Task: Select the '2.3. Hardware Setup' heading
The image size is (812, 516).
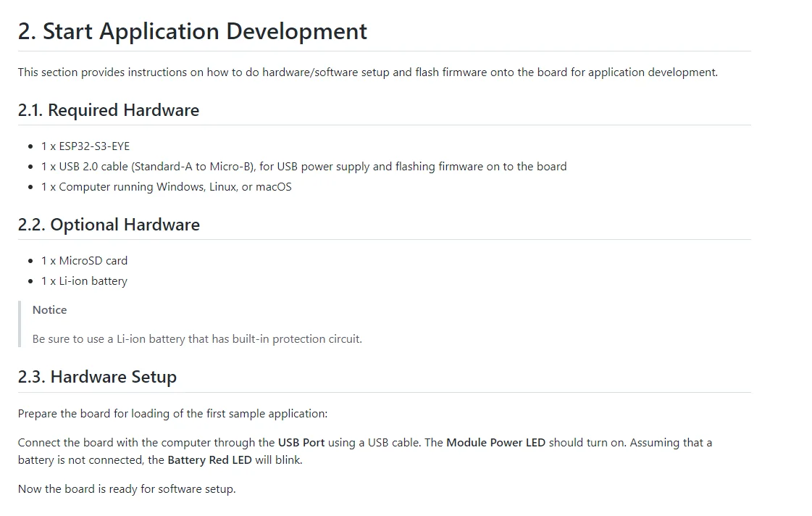Action: coord(97,377)
